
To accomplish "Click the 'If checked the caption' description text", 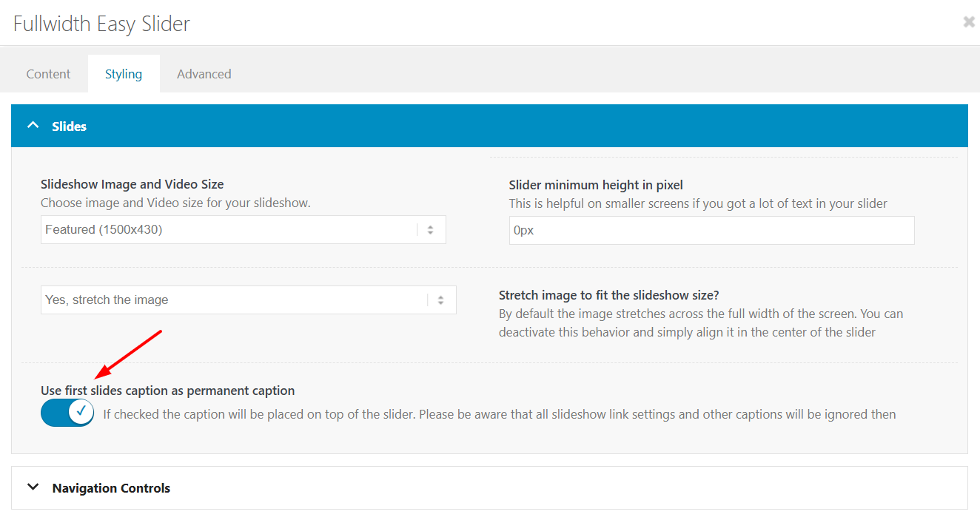I will tap(499, 414).
